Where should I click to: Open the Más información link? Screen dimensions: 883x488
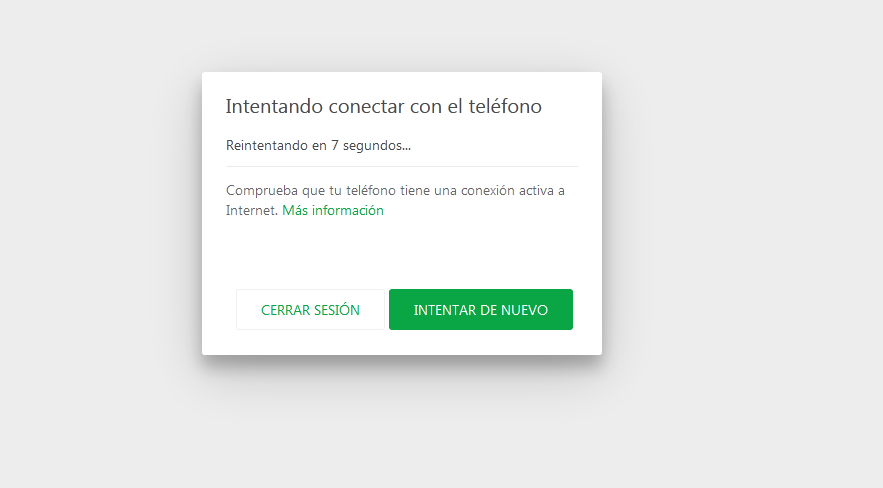point(333,211)
